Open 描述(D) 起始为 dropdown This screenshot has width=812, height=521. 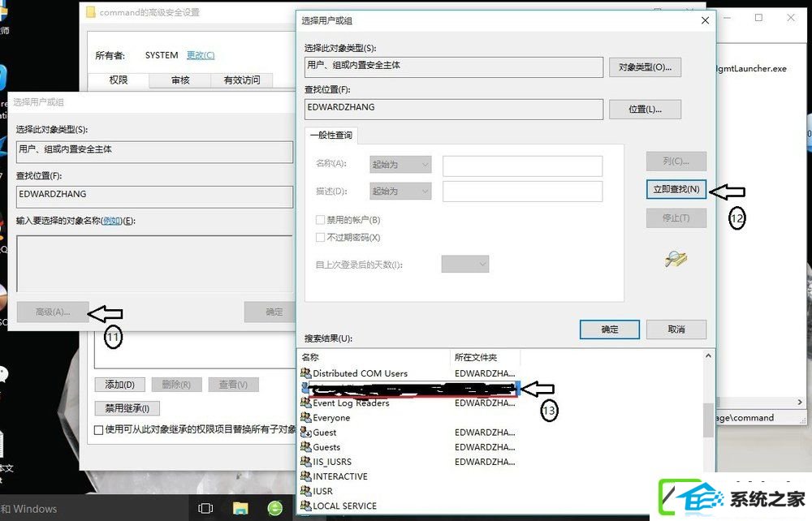400,191
